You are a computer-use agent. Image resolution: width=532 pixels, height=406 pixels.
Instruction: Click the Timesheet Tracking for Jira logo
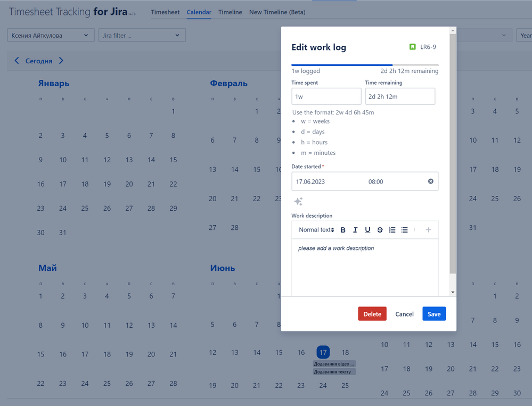coord(72,12)
